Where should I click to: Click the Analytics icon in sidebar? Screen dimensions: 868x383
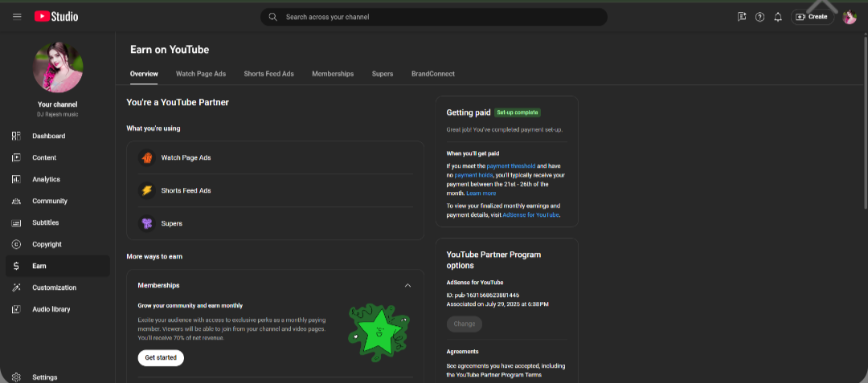(x=16, y=179)
